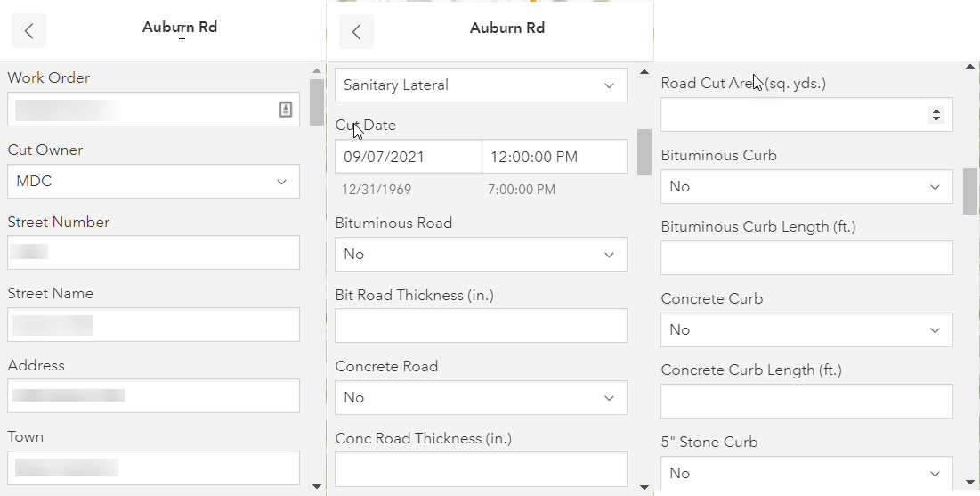Click the middle panel scrollbar thumb

pos(644,151)
